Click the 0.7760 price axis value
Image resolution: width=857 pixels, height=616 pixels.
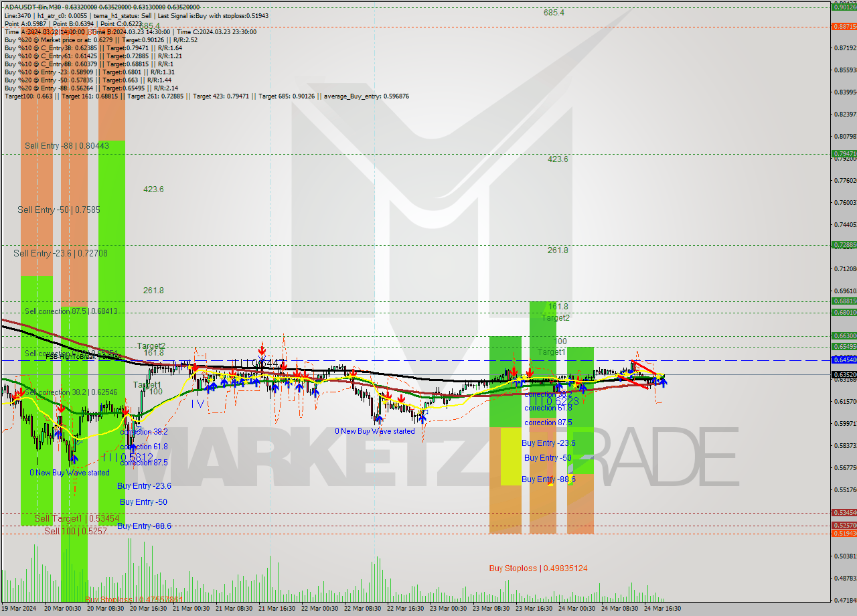(845, 181)
